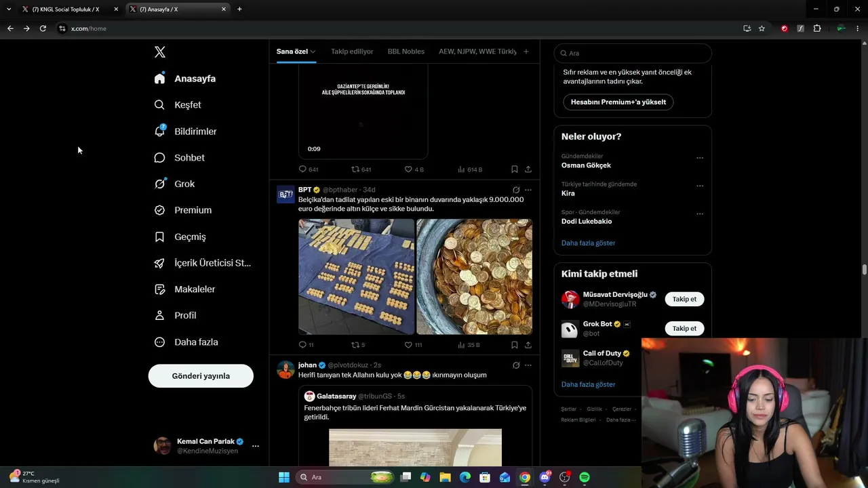This screenshot has width=868, height=488.
Task: Expand the Sana özel chevron
Action: (x=313, y=52)
